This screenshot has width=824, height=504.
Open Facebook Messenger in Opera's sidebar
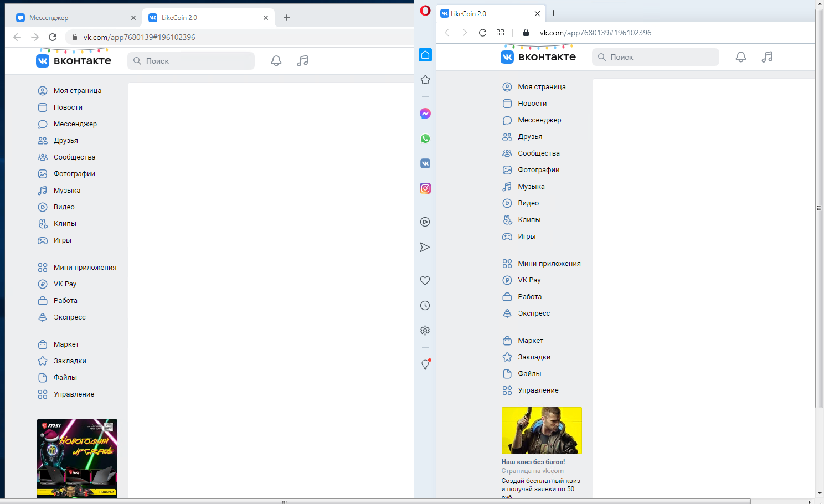click(x=425, y=114)
